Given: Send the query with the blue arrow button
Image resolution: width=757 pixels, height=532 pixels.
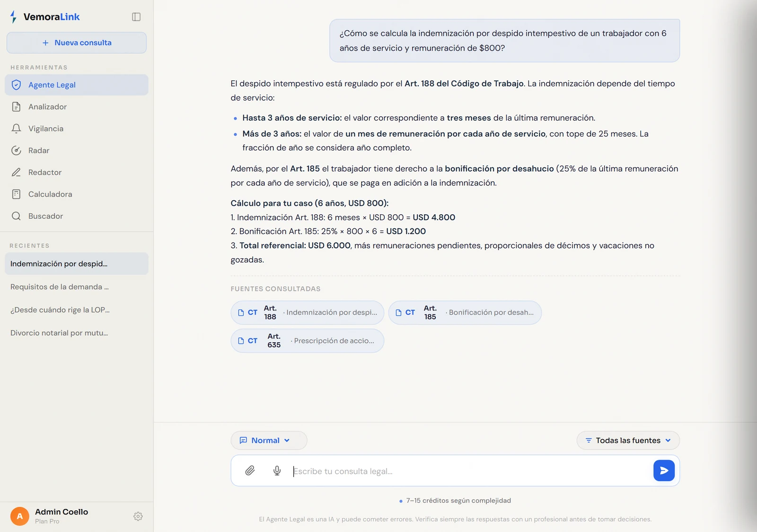Looking at the screenshot, I should pos(664,471).
